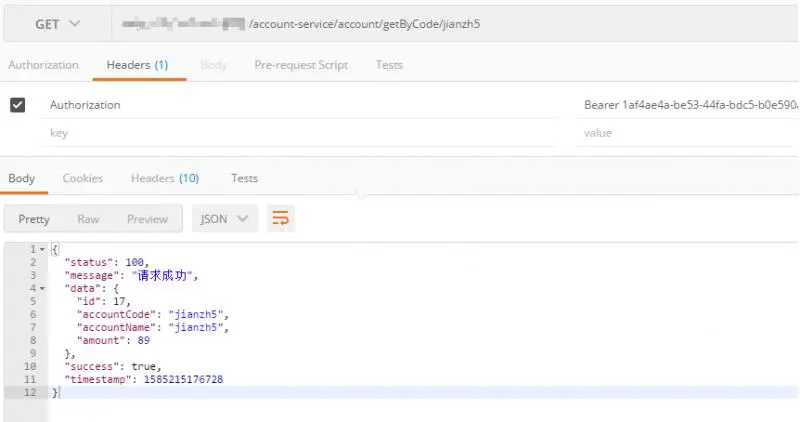Select the request Headers (1) tab
The width and height of the screenshot is (800, 422).
pyautogui.click(x=137, y=65)
